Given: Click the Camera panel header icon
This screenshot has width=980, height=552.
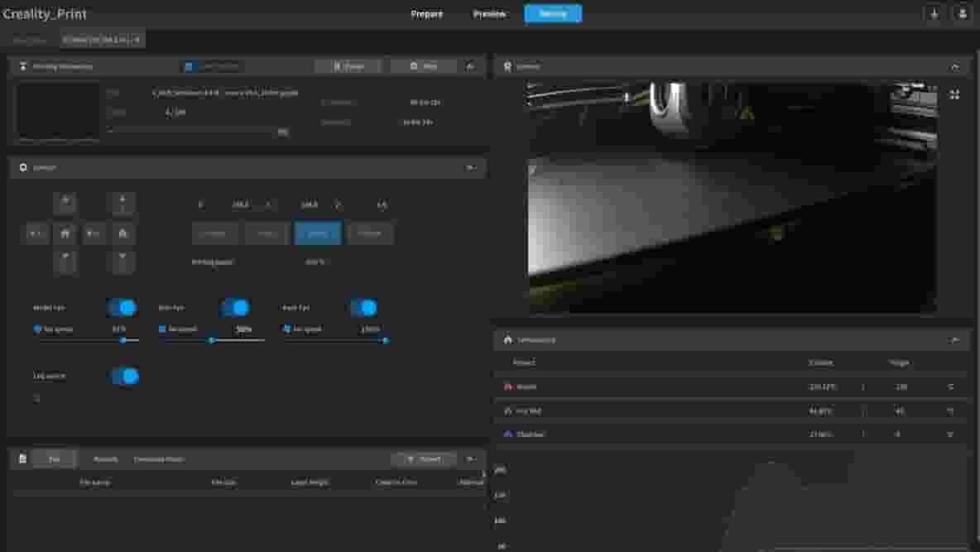Looking at the screenshot, I should pos(507,66).
